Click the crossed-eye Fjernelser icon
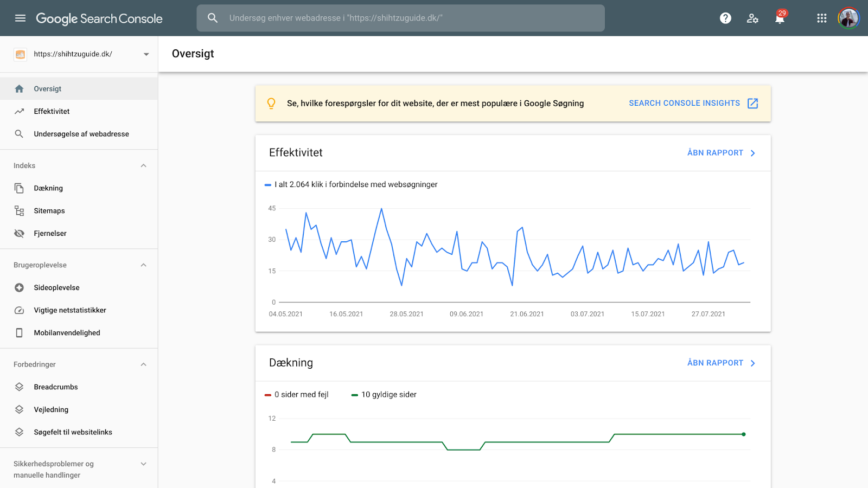This screenshot has height=488, width=868. (x=19, y=234)
